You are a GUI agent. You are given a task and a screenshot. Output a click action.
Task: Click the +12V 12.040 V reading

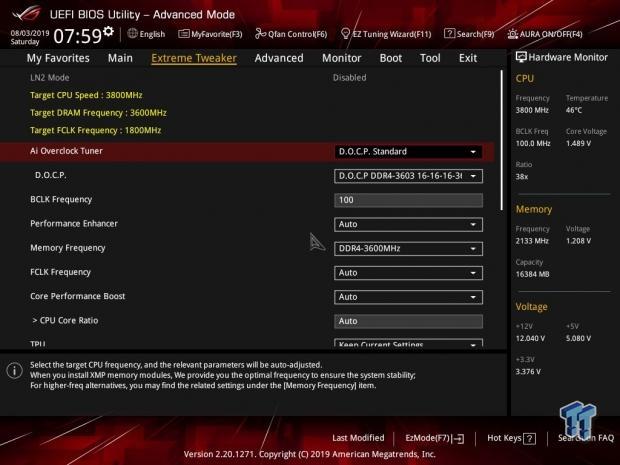tap(530, 338)
